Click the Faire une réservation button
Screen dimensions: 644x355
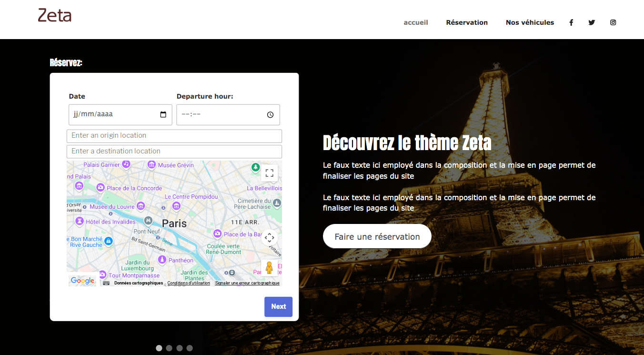[x=377, y=236]
